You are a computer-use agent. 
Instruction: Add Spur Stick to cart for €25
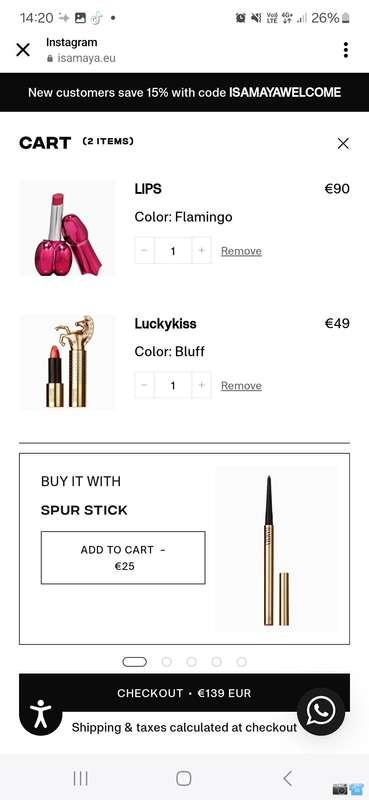click(x=123, y=558)
